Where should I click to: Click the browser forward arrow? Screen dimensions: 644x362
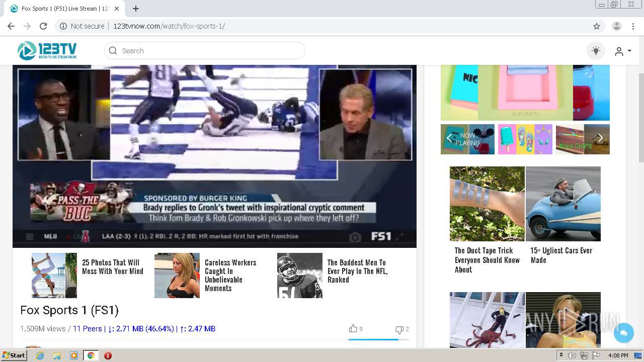(27, 26)
